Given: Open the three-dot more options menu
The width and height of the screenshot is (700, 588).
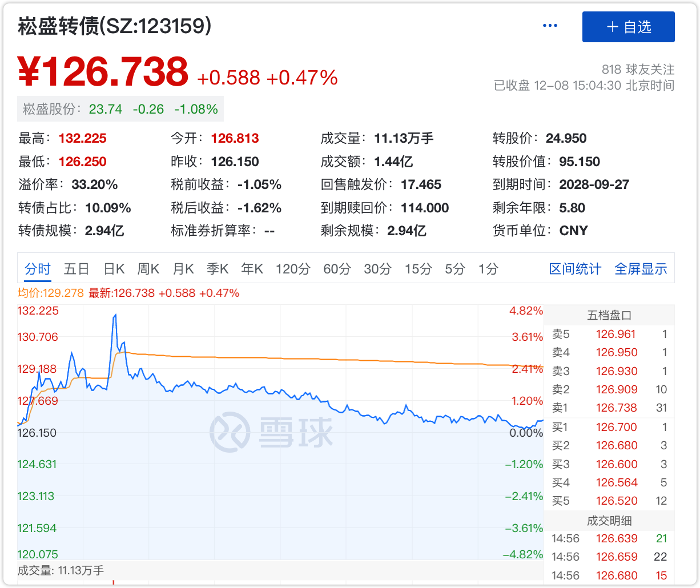Looking at the screenshot, I should tap(550, 26).
